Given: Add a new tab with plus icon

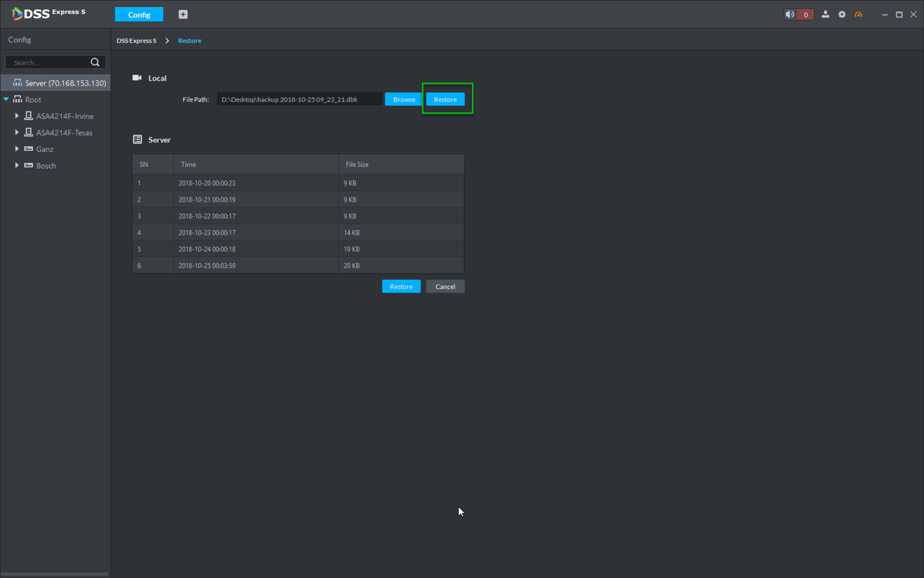Looking at the screenshot, I should [183, 14].
